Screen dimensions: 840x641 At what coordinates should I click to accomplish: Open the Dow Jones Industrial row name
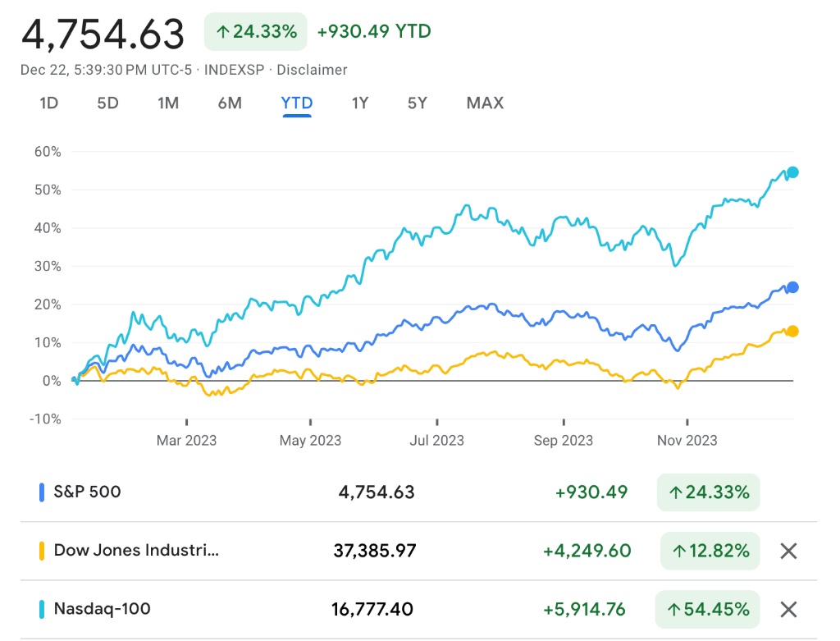[x=136, y=551]
